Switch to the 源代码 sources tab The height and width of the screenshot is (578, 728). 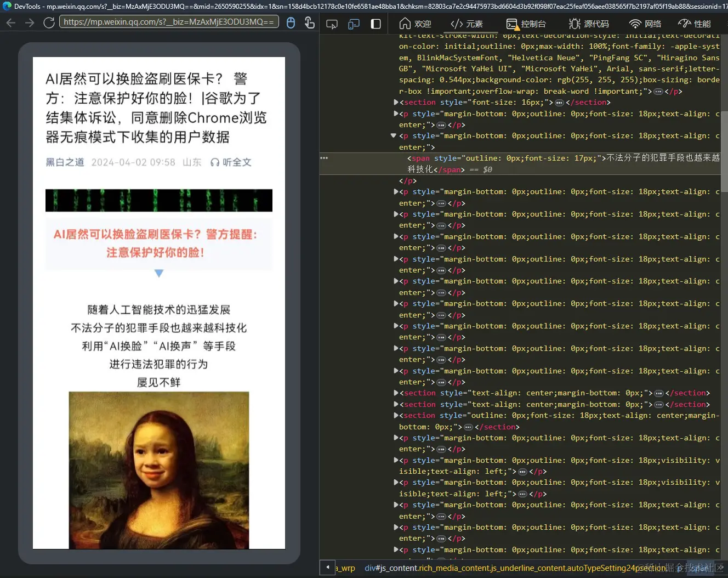pos(589,24)
